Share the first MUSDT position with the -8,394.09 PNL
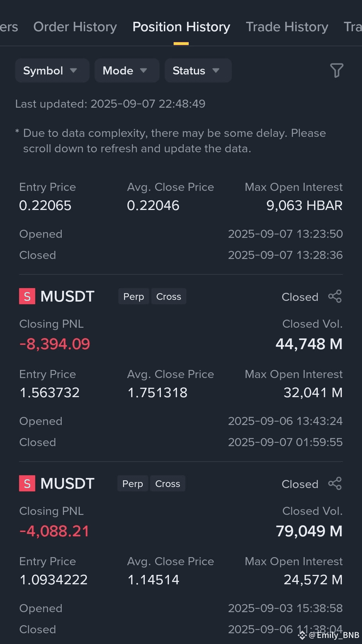The height and width of the screenshot is (644, 362). pos(335,297)
